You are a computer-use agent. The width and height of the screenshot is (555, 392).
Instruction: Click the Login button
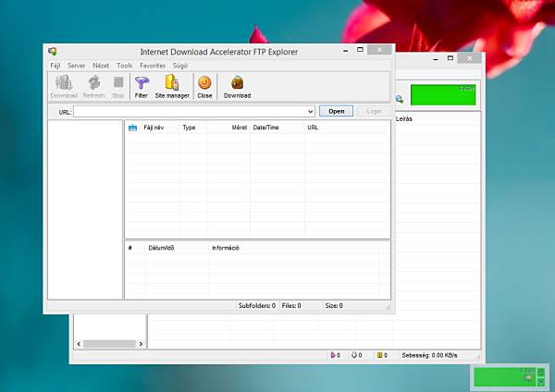click(374, 111)
